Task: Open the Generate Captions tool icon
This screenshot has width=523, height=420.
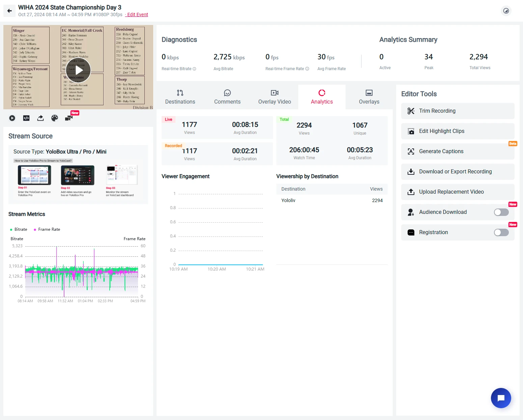Action: tap(411, 151)
